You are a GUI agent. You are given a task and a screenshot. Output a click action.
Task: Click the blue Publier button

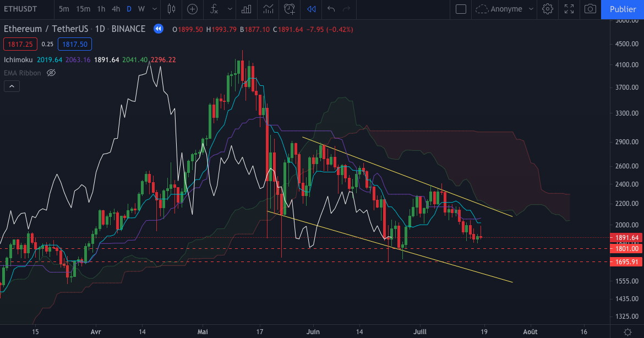pos(623,9)
